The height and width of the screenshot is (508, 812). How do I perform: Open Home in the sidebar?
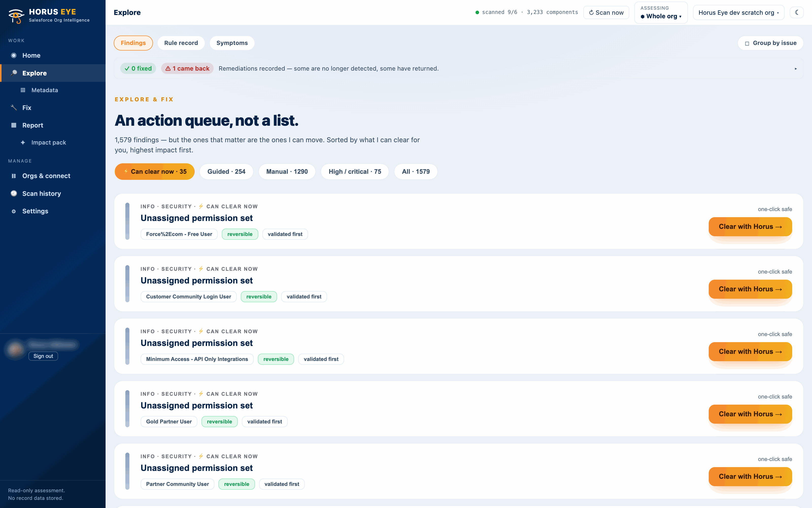click(53, 55)
